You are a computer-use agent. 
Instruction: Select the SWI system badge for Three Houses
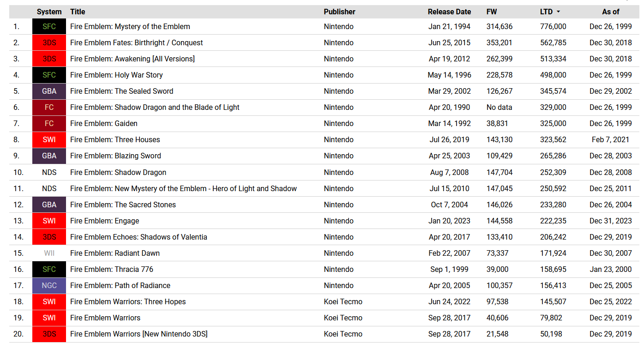tap(49, 140)
